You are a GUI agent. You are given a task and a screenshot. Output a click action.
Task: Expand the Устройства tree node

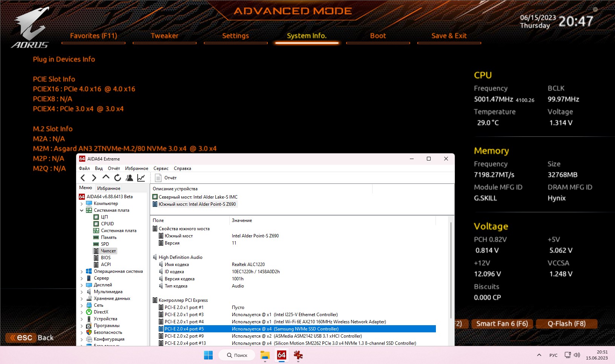[x=82, y=319]
